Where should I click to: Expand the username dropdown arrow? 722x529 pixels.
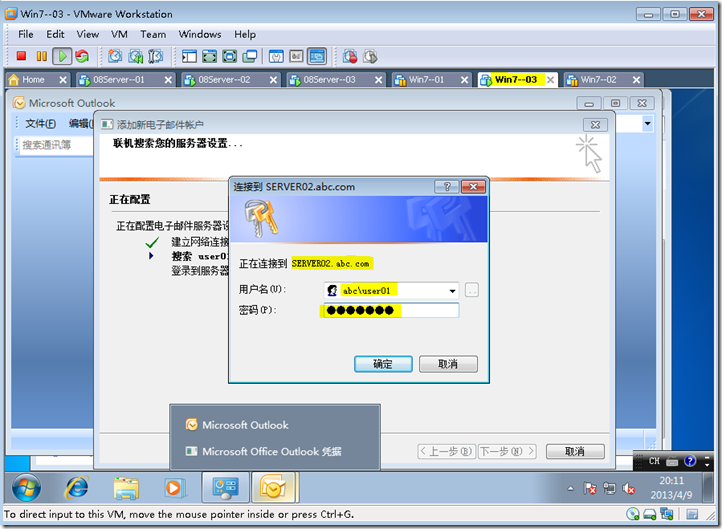(452, 291)
